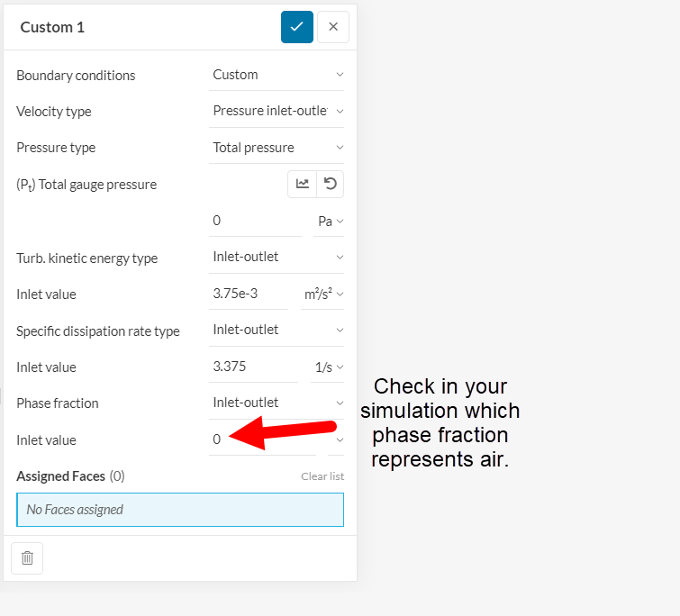Edit the 3.75e-3 inlet value field
Viewport: 680px width, 616px height.
tap(249, 294)
